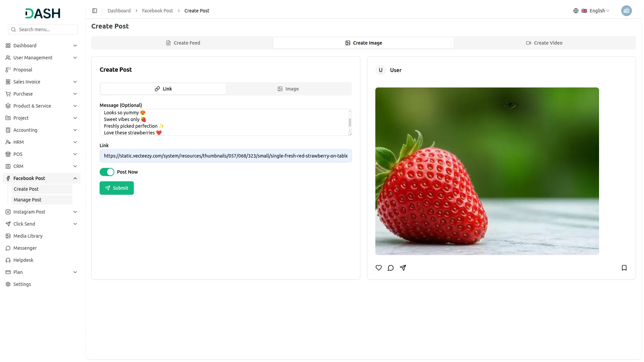
Task: Click the Helpdesk headset icon
Action: pos(8,260)
